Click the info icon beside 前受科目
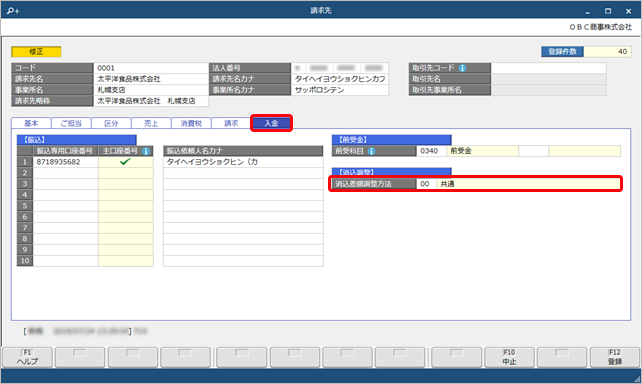This screenshot has height=384, width=642. pyautogui.click(x=371, y=151)
